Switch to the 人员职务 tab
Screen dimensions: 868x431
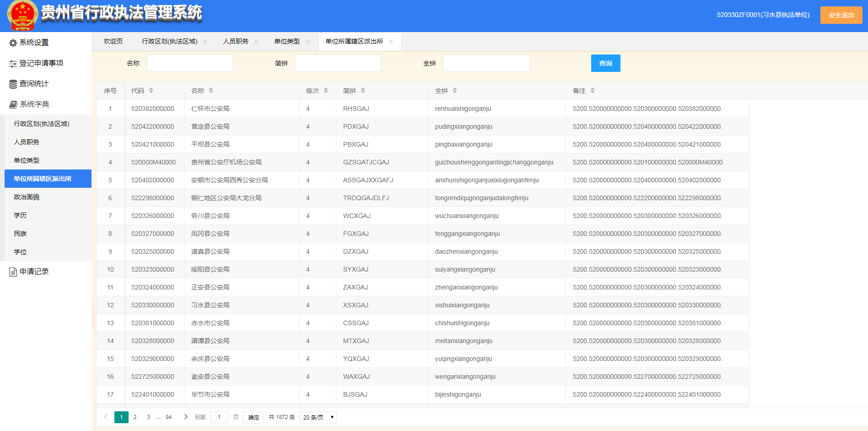tap(236, 42)
